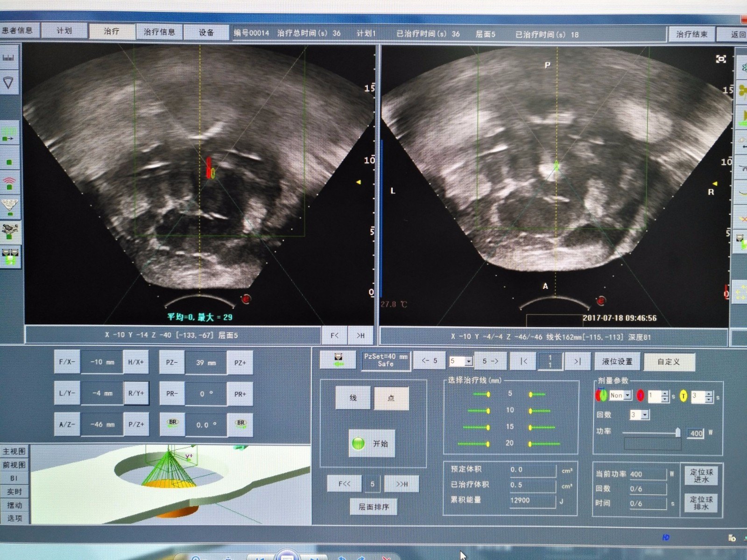Viewport: 747px width, 560px height.
Task: Select the 前视图 view tab
Action: (14, 465)
